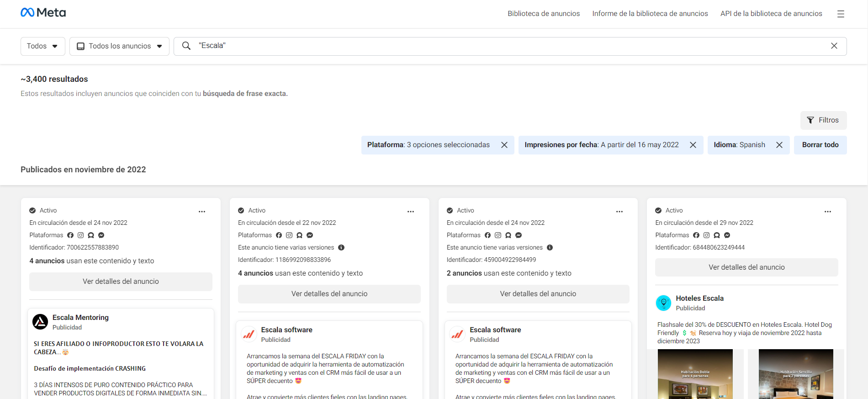Click Audience Network icon on Escala Mentoring ad
Image resolution: width=868 pixels, height=399 pixels.
(91, 235)
